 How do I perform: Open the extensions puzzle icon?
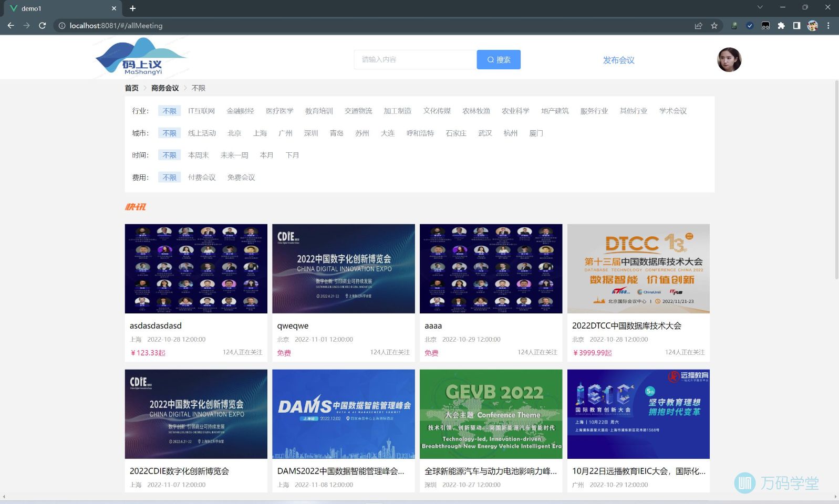tap(781, 26)
